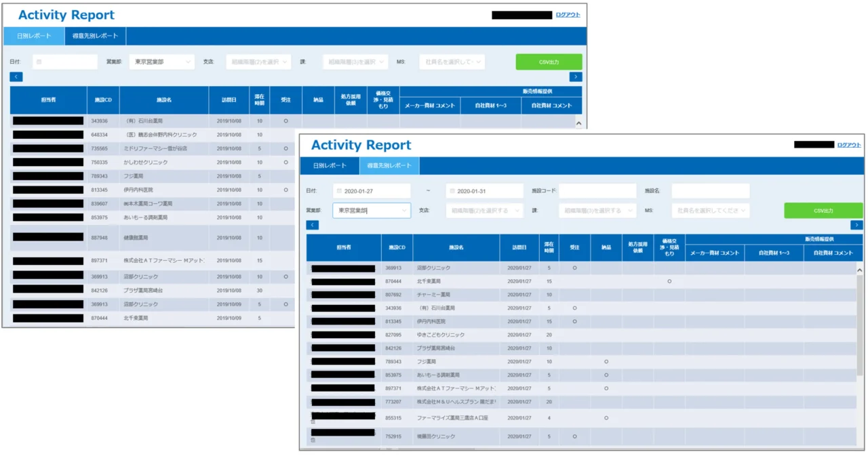The image size is (868, 456).
Task: Click the ログアウト link in the back window
Action: [x=568, y=15]
